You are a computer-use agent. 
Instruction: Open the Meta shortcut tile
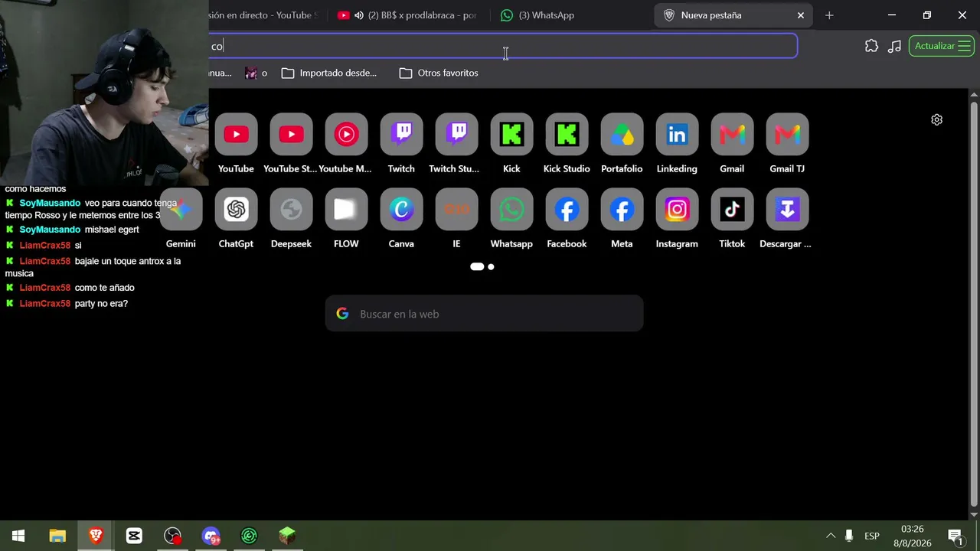622,210
